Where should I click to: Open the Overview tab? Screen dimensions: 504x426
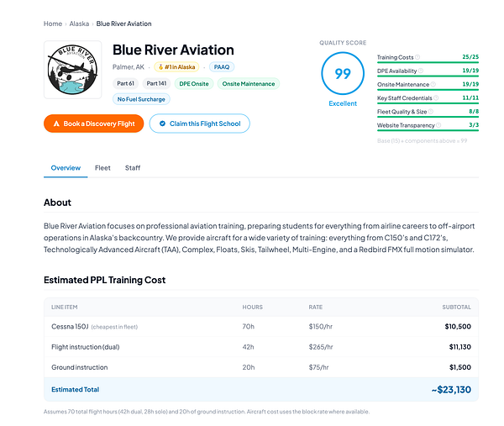[66, 168]
